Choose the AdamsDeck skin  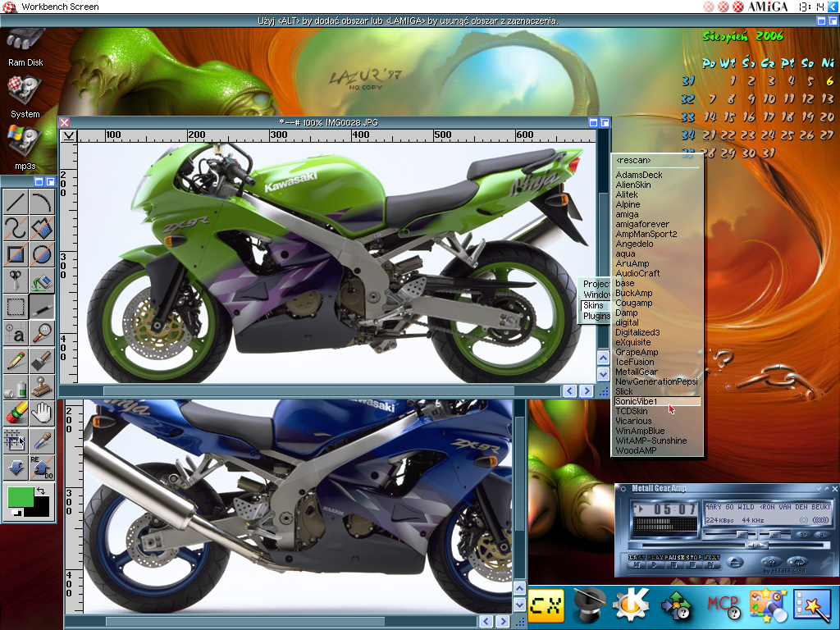point(657,175)
